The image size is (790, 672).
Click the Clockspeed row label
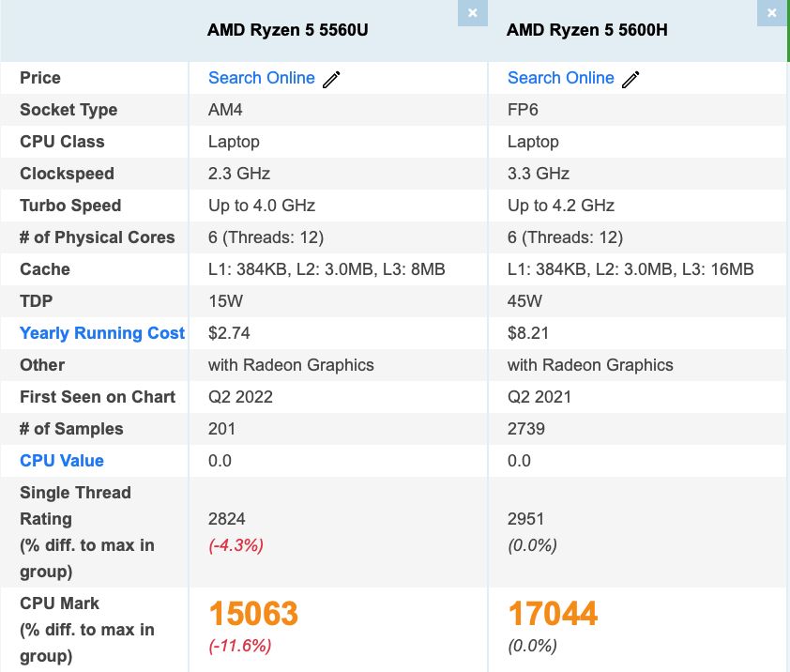67,174
